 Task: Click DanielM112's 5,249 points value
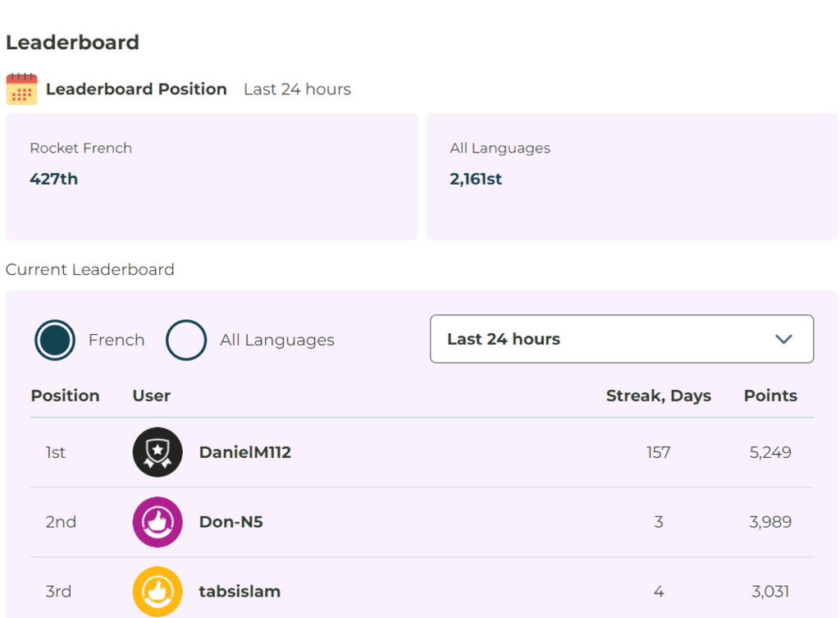pyautogui.click(x=770, y=452)
